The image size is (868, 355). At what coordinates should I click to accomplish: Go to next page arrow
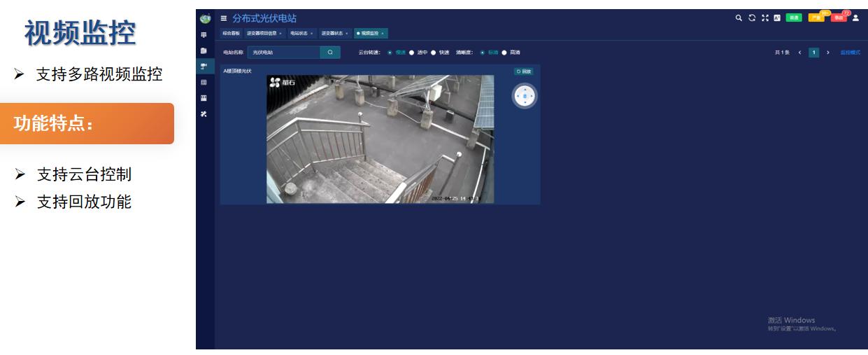828,53
